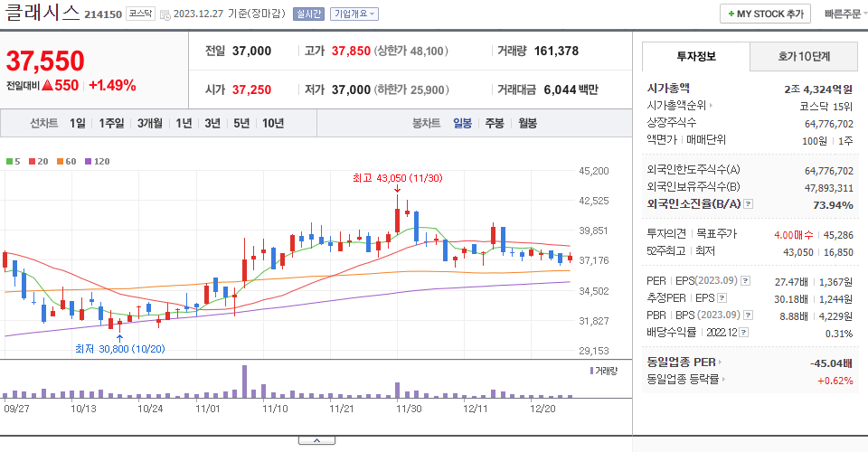Select the 월봉 candle chart

tap(527, 123)
